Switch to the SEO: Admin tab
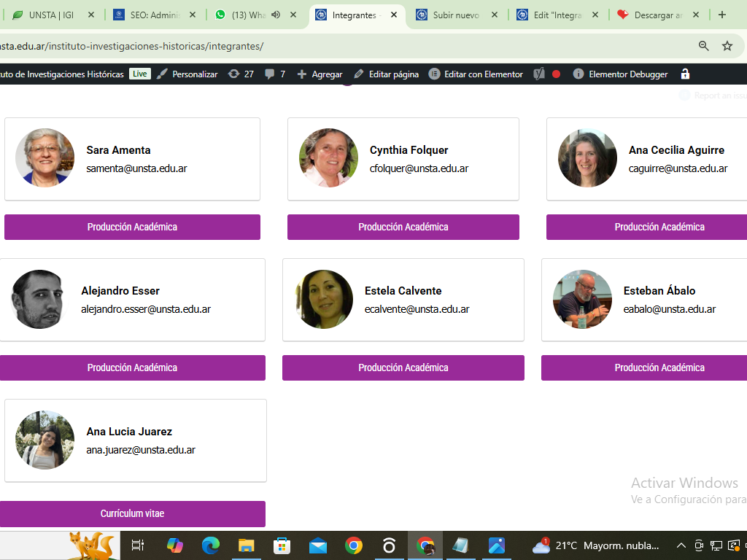Screen dimensions: 747x560 pyautogui.click(x=154, y=15)
